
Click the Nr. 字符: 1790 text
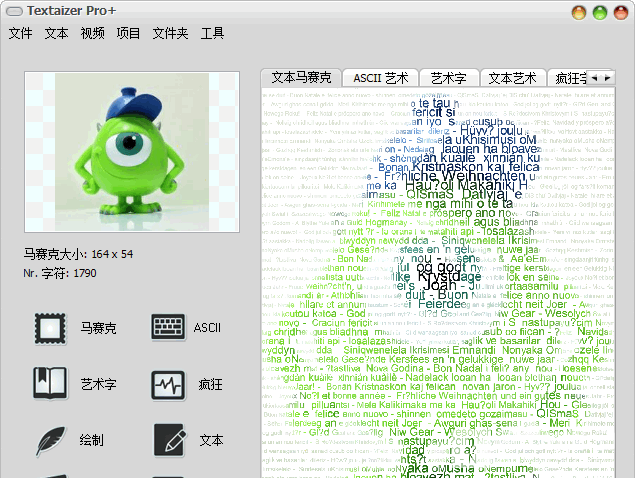60,273
